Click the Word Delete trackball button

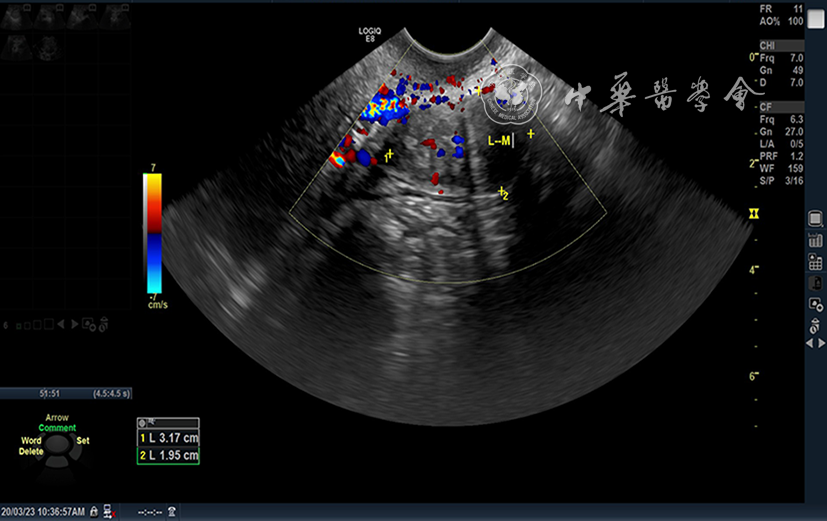[x=30, y=446]
